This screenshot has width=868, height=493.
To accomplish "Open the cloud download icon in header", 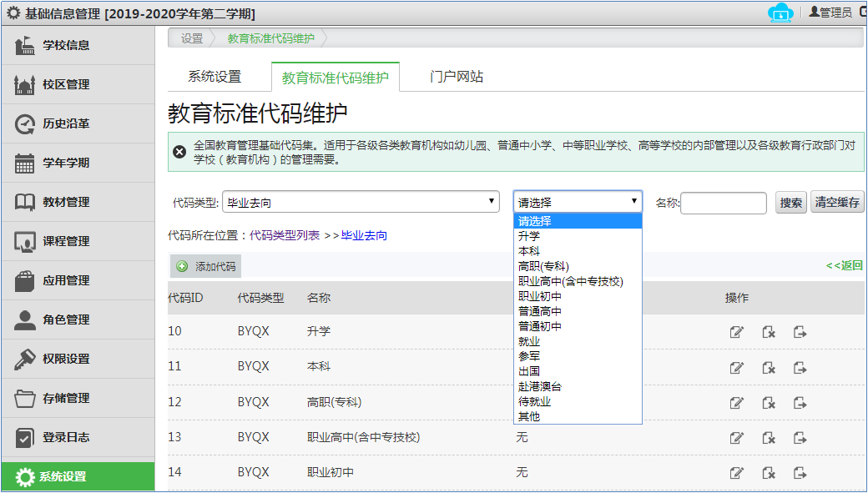I will coord(780,13).
